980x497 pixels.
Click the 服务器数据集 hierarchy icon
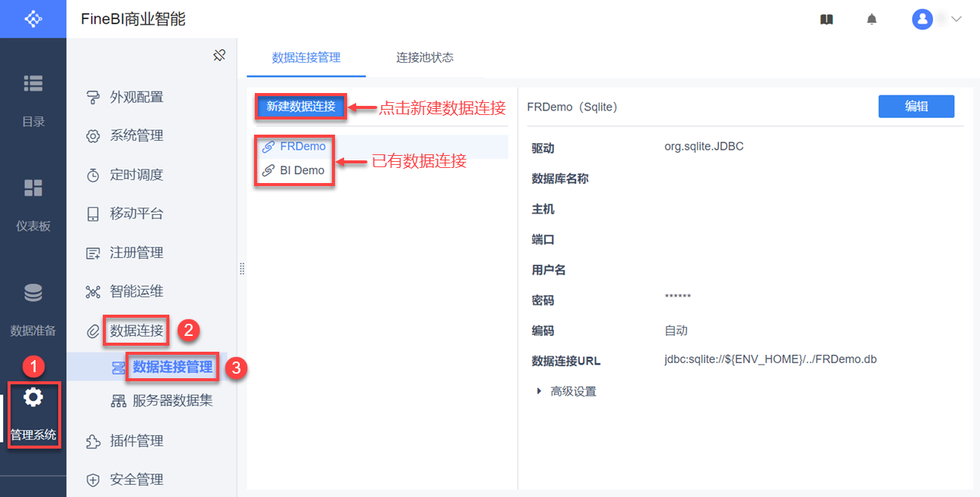(119, 401)
